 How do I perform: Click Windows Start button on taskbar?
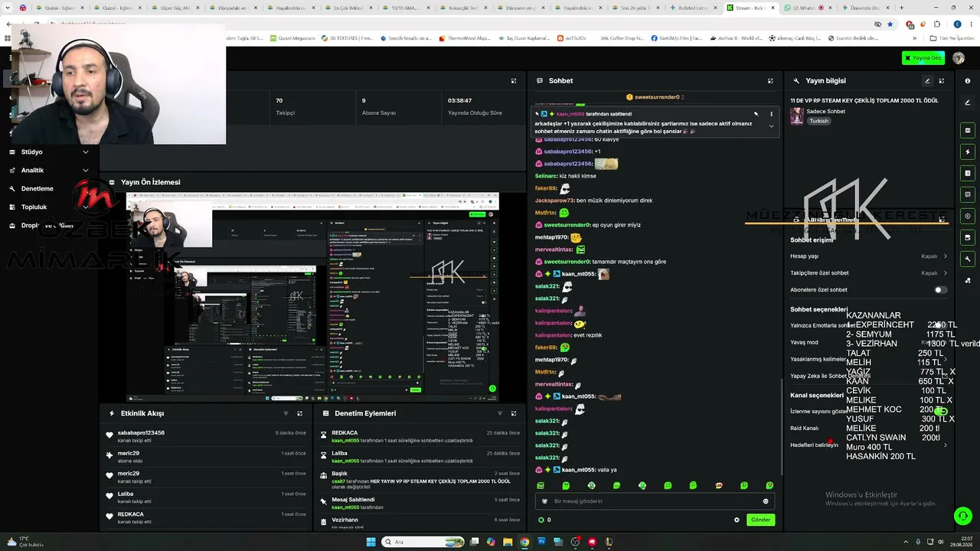click(x=371, y=542)
